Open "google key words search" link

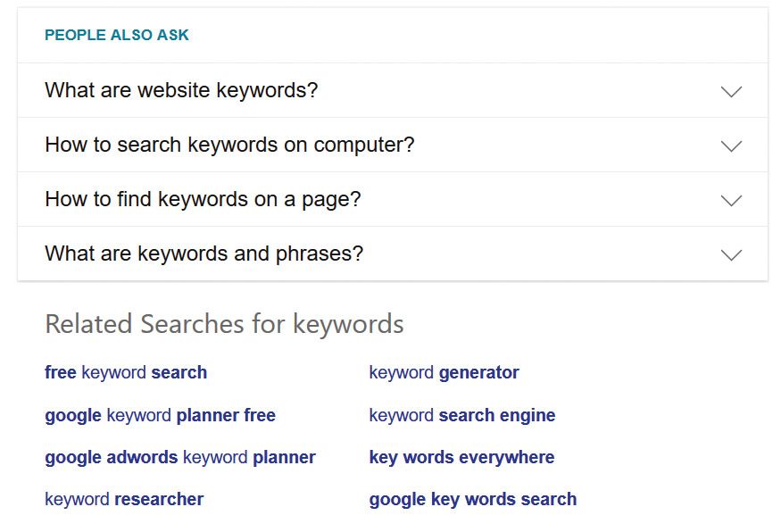coord(472,499)
